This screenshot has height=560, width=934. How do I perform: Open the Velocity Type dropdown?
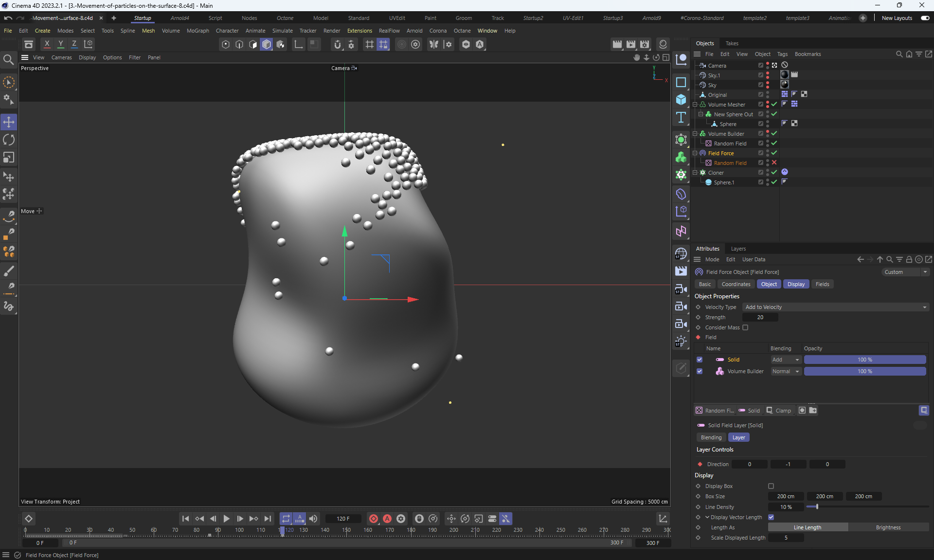click(x=835, y=307)
